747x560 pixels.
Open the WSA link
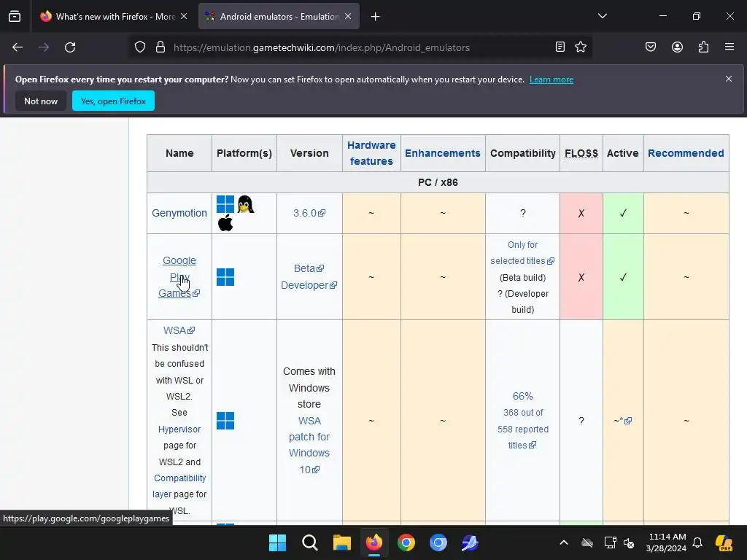[x=179, y=330]
